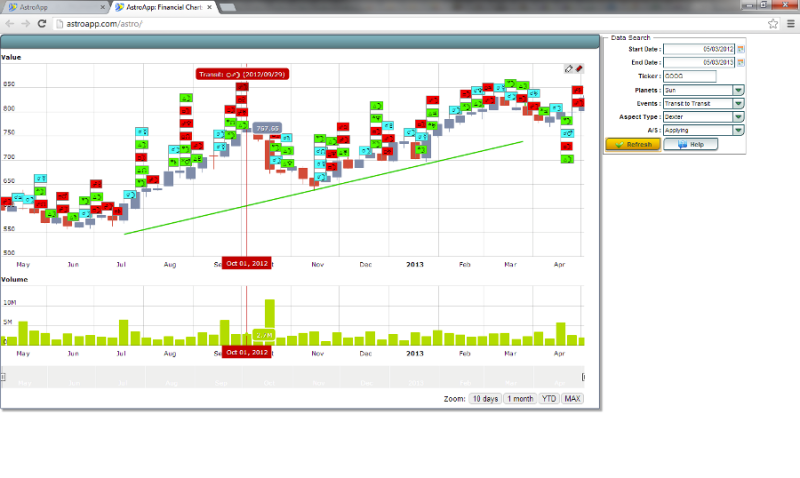Zoom chart to MAX range
Viewport: 800px width, 478px height.
[x=572, y=399]
